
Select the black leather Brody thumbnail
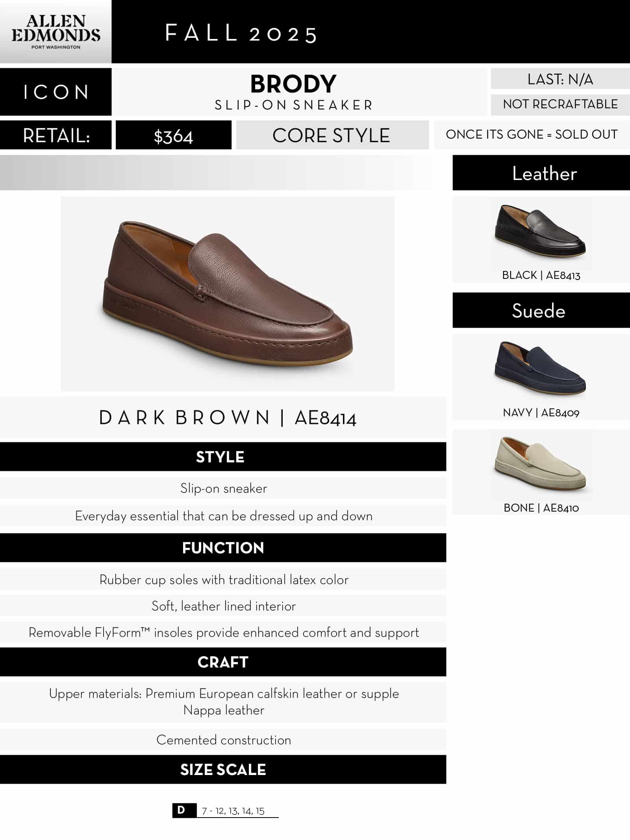pyautogui.click(x=541, y=231)
